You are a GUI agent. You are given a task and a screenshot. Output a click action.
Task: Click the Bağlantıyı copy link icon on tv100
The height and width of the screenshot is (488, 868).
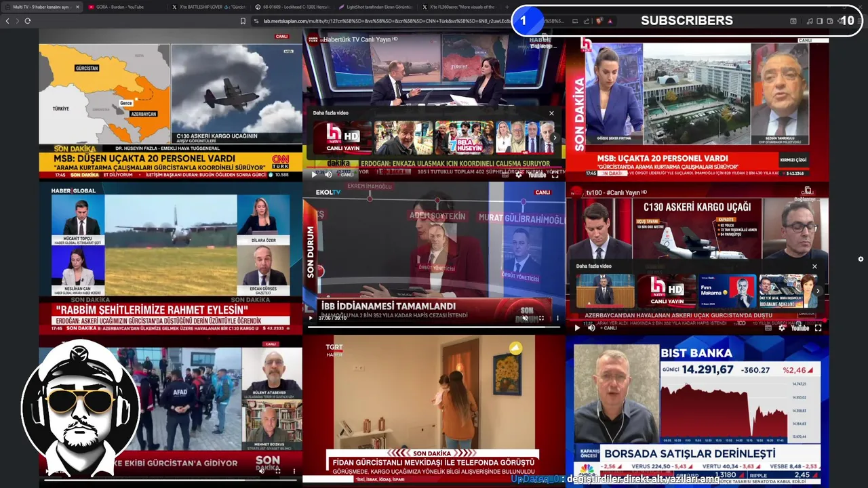pyautogui.click(x=807, y=192)
